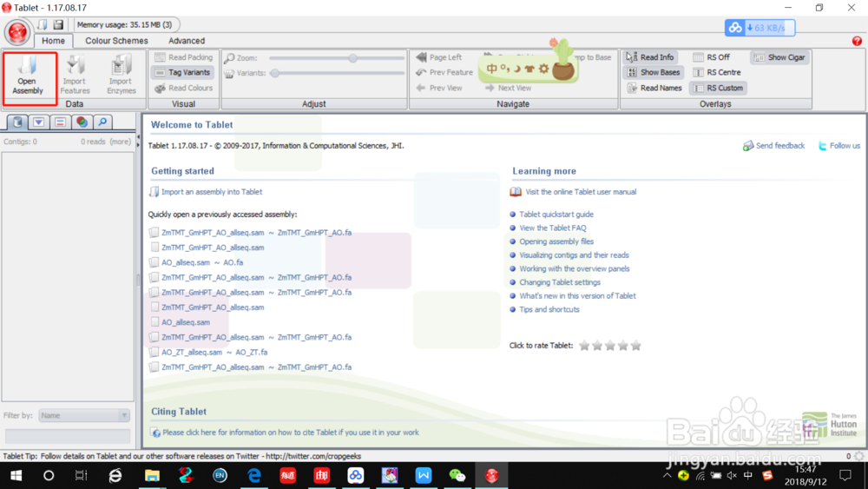Go to Next View

click(508, 88)
